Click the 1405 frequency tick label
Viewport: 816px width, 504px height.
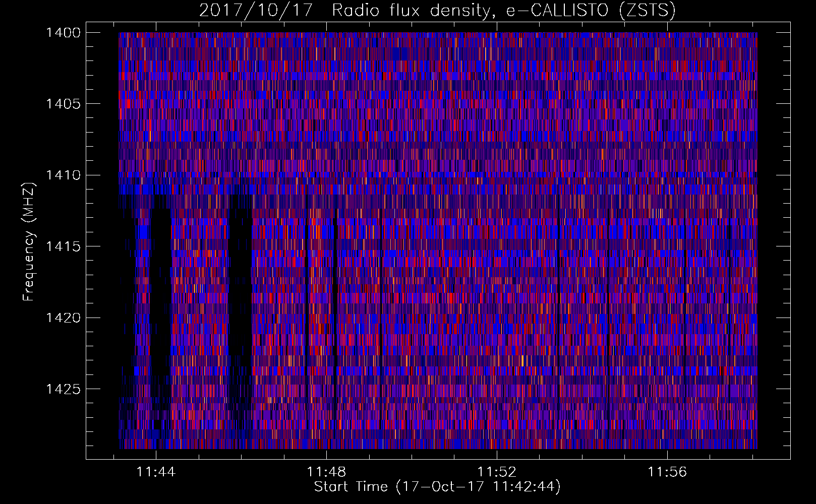coord(63,104)
